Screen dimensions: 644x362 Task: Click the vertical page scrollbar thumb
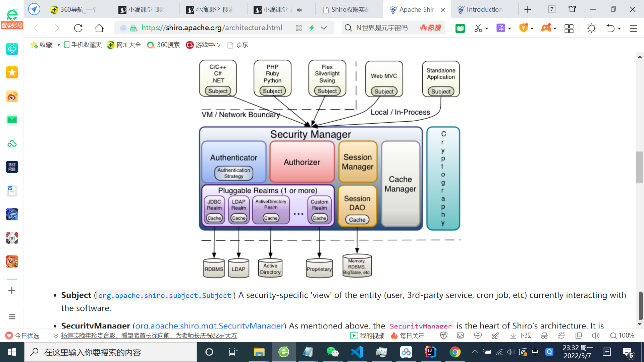(640, 168)
